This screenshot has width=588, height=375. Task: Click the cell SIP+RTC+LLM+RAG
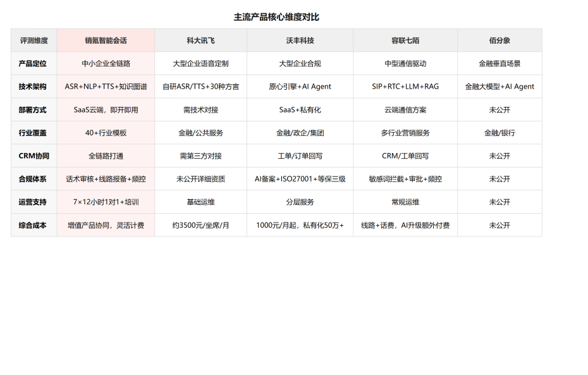[405, 87]
